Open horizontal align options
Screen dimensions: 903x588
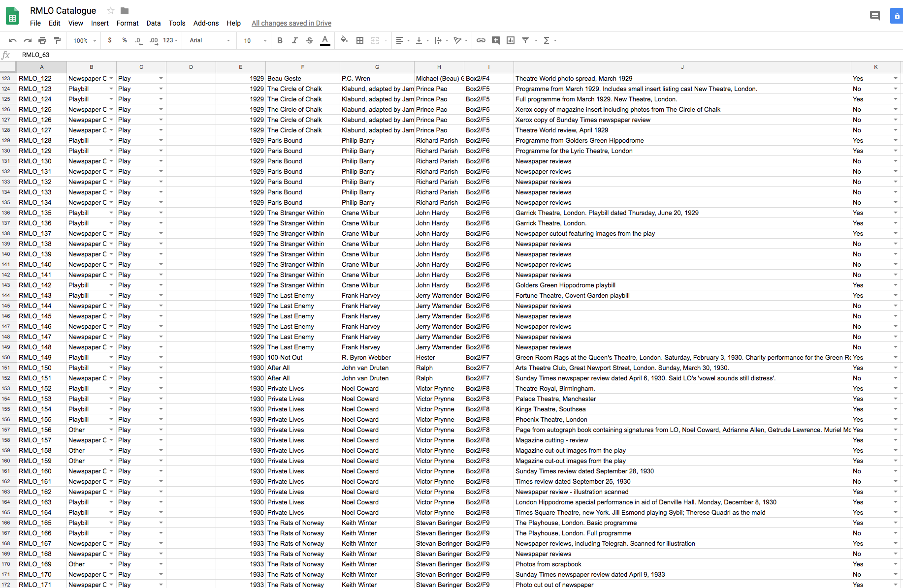[403, 40]
